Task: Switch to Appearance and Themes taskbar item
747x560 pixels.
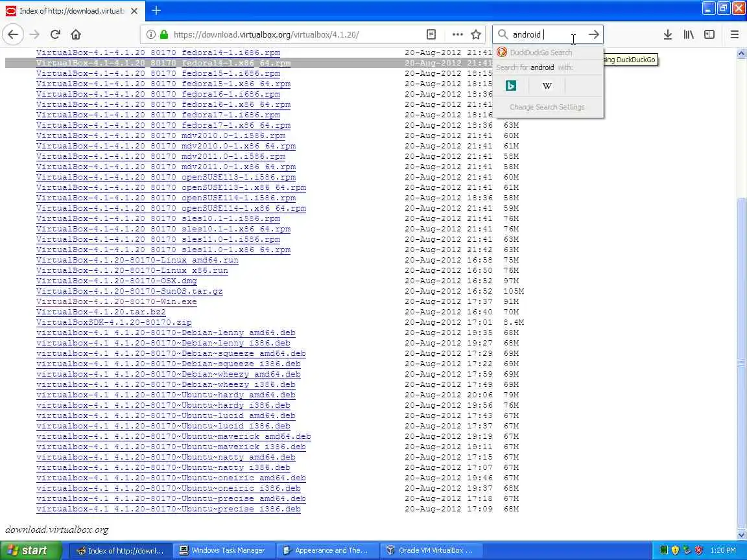Action: (x=327, y=550)
